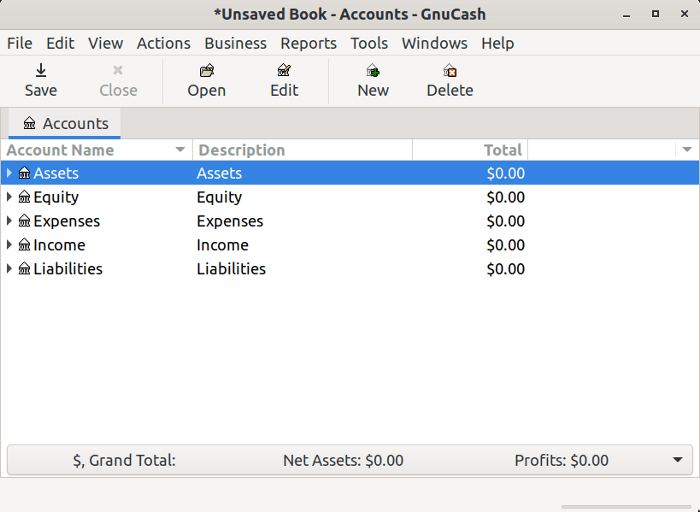Select the Equity account row name
This screenshot has height=512, width=700.
tap(56, 197)
